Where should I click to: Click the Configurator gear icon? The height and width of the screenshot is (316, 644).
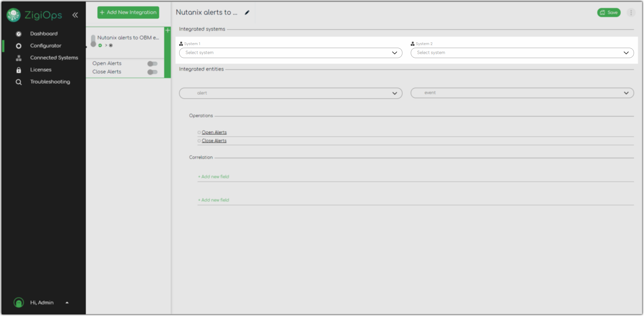pos(19,46)
